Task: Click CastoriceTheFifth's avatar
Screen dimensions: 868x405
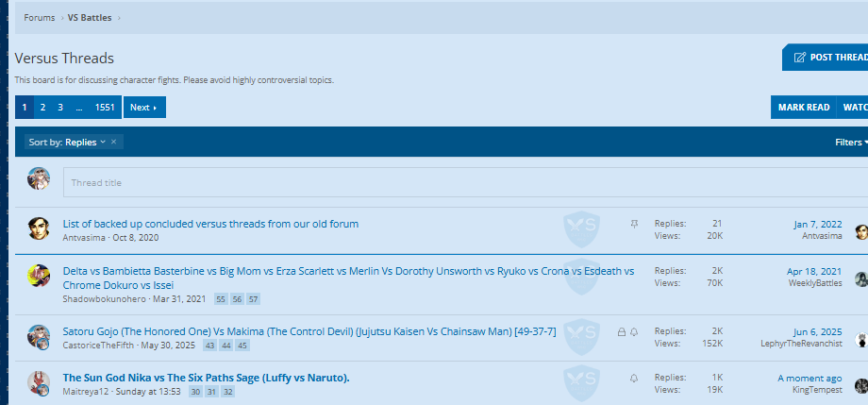Action: [39, 336]
